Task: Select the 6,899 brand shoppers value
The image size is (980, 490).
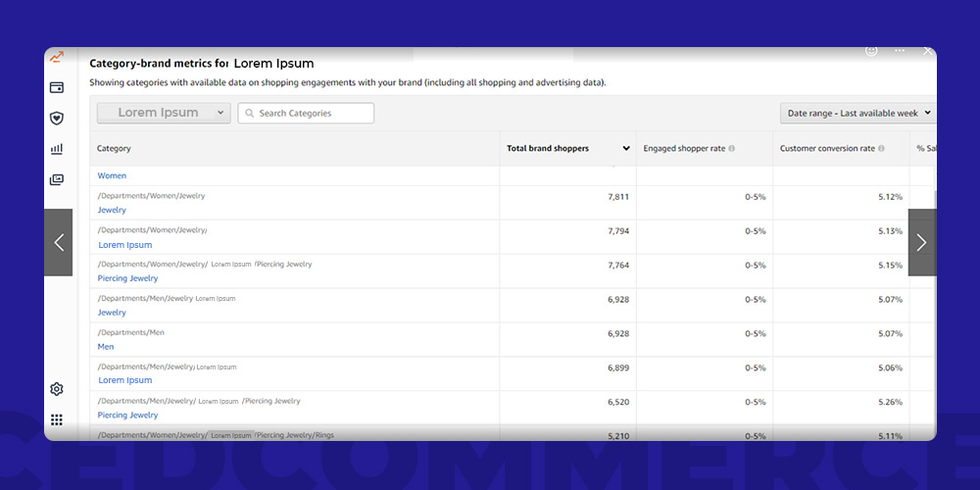Action: pos(618,368)
